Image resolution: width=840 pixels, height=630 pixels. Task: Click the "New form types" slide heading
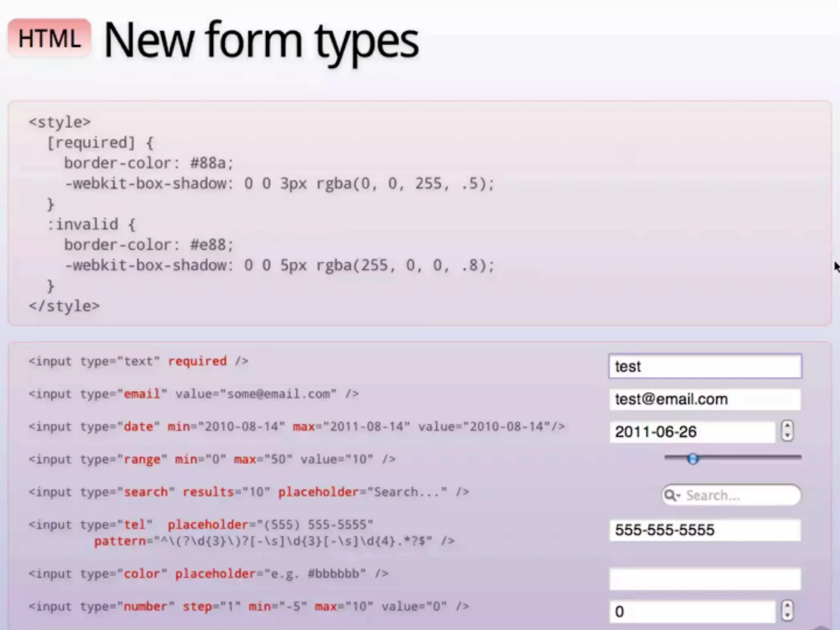(x=261, y=40)
